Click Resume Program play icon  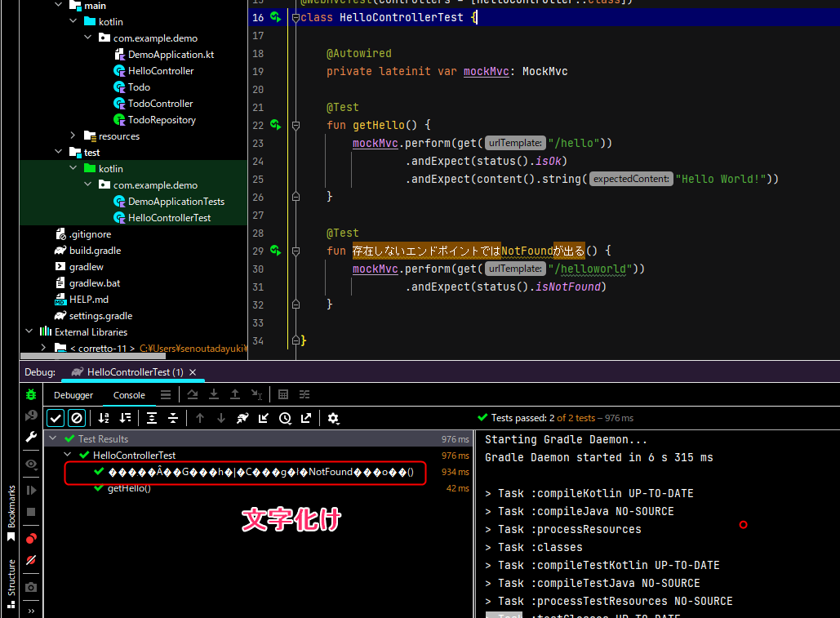coord(31,490)
